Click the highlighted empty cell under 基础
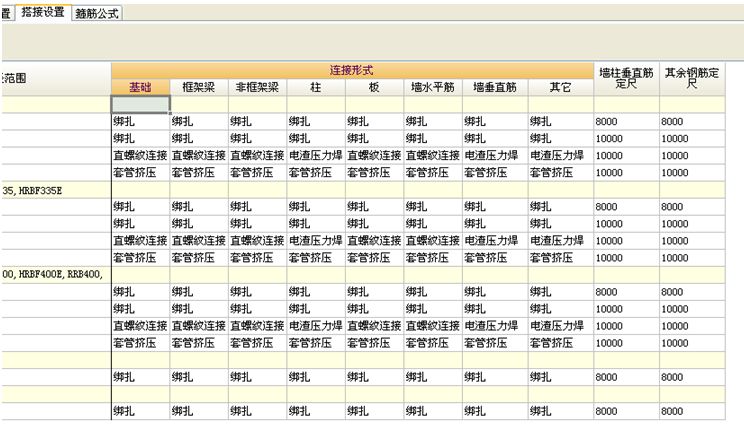 coord(140,104)
